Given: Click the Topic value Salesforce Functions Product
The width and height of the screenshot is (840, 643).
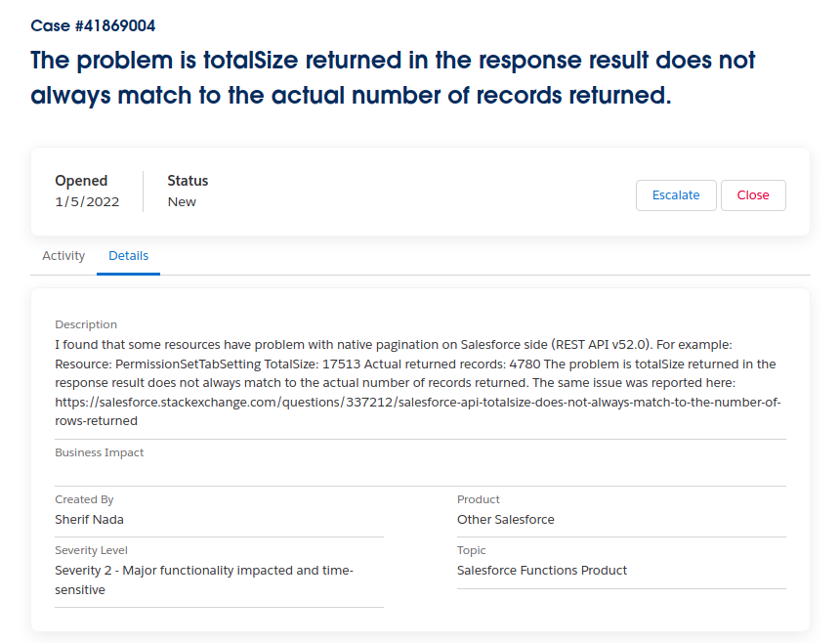Looking at the screenshot, I should 541,570.
